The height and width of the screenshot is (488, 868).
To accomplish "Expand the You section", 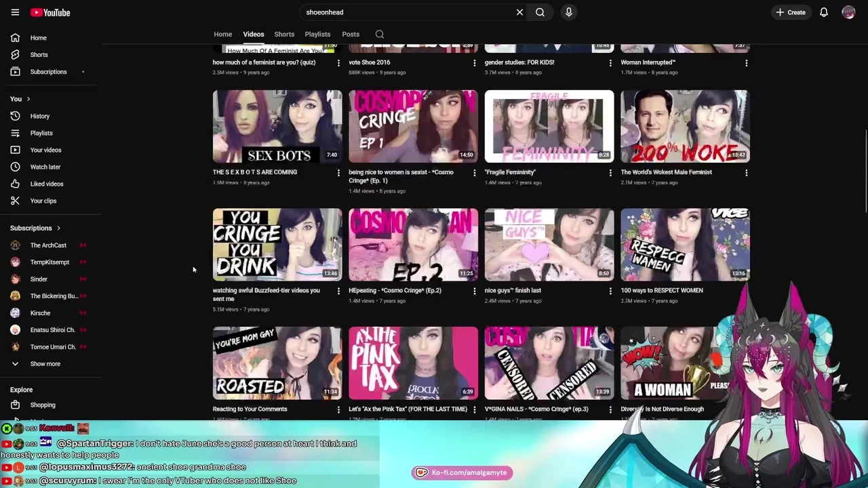I will 20,99.
